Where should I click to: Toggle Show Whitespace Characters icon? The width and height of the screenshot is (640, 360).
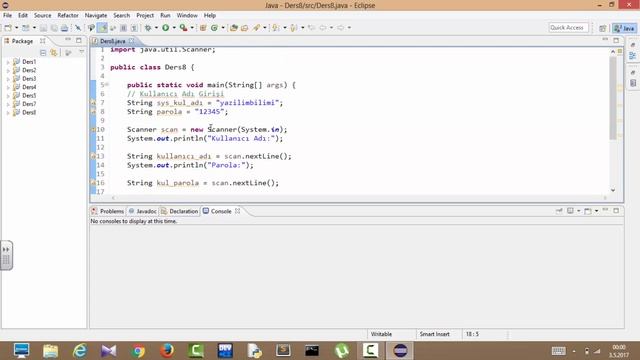pos(134,28)
